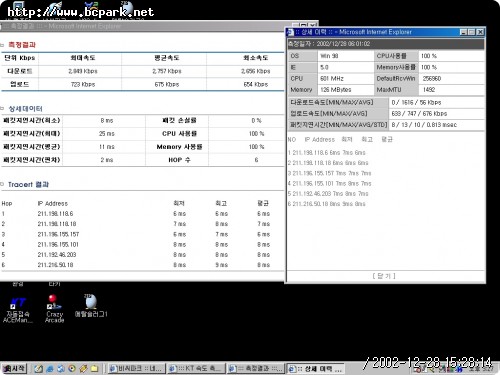Switch to the KT 속도 측정 taskbar window
This screenshot has height=375, width=500.
click(196, 369)
